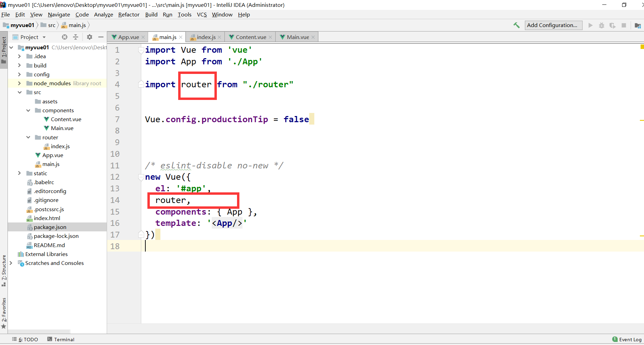644x345 pixels.
Task: Click the Run with Coverage icon
Action: [613, 25]
